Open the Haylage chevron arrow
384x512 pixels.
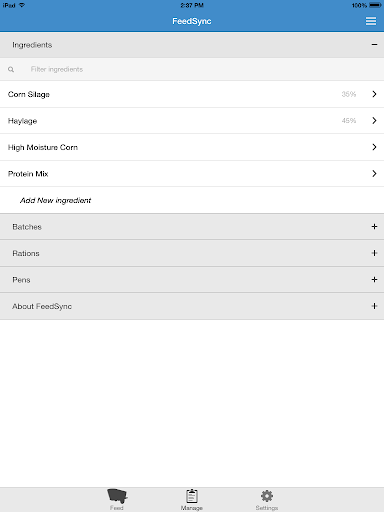click(x=374, y=120)
